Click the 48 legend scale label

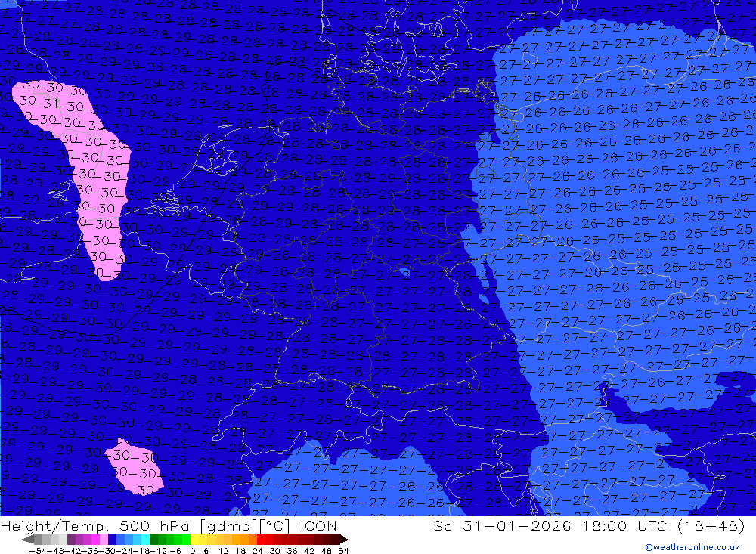click(x=327, y=551)
